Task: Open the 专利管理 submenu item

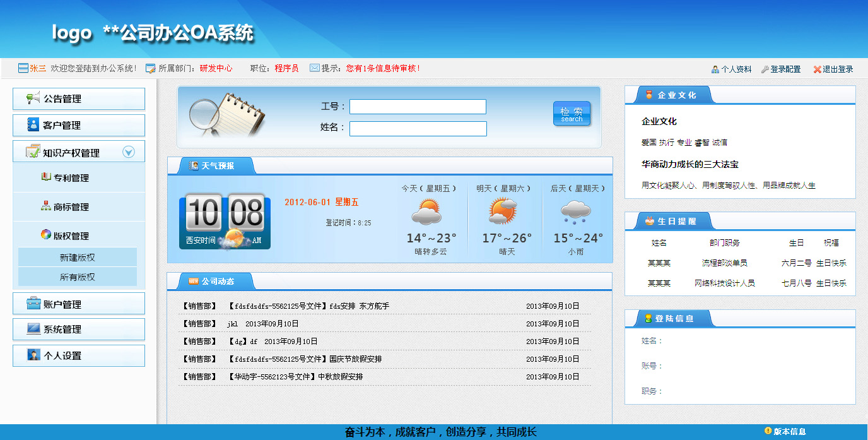Action: pyautogui.click(x=71, y=178)
